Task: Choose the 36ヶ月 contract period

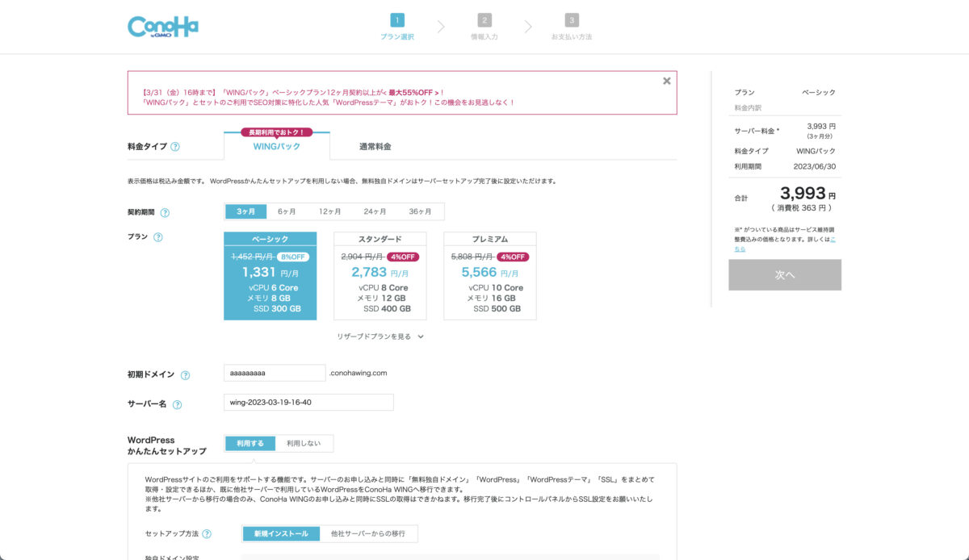Action: [x=420, y=211]
